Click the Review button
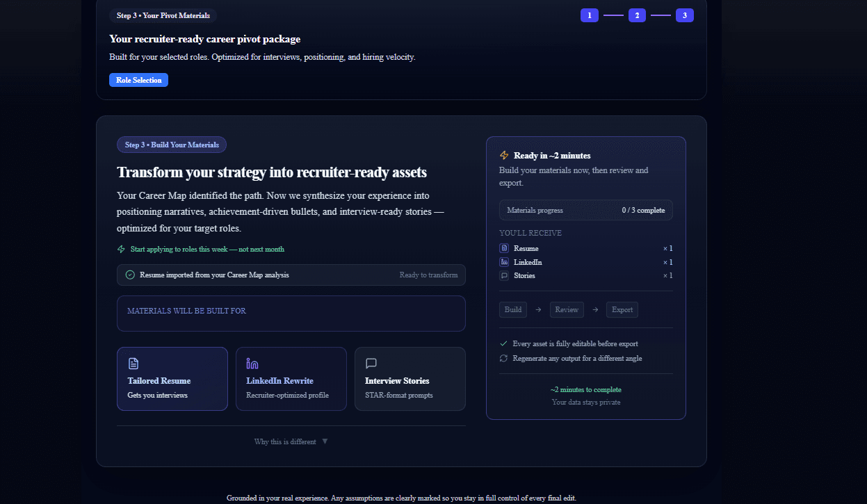 [566, 309]
